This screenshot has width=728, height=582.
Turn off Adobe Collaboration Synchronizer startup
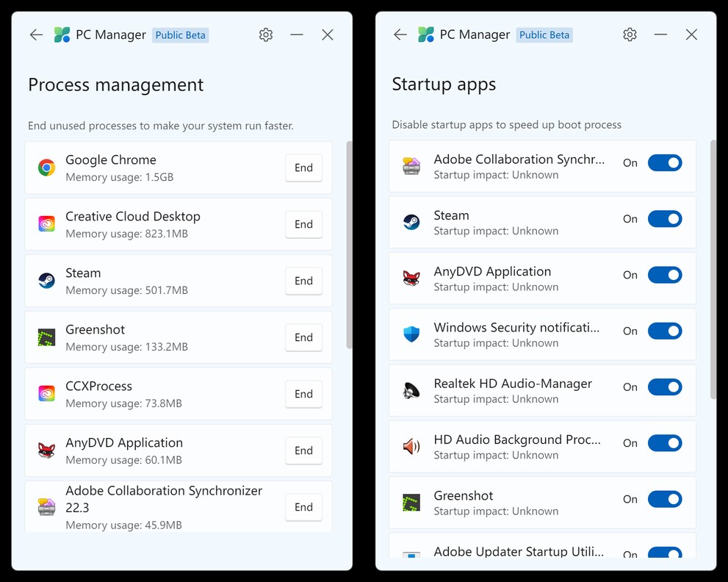(665, 162)
